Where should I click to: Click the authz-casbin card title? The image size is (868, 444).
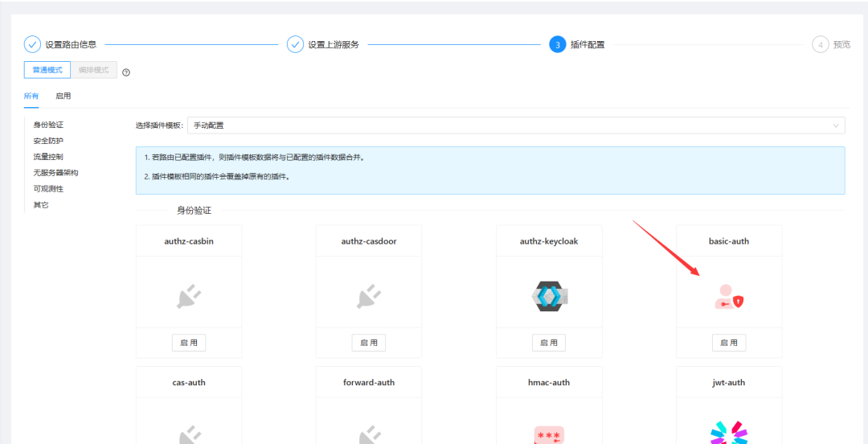(x=189, y=241)
